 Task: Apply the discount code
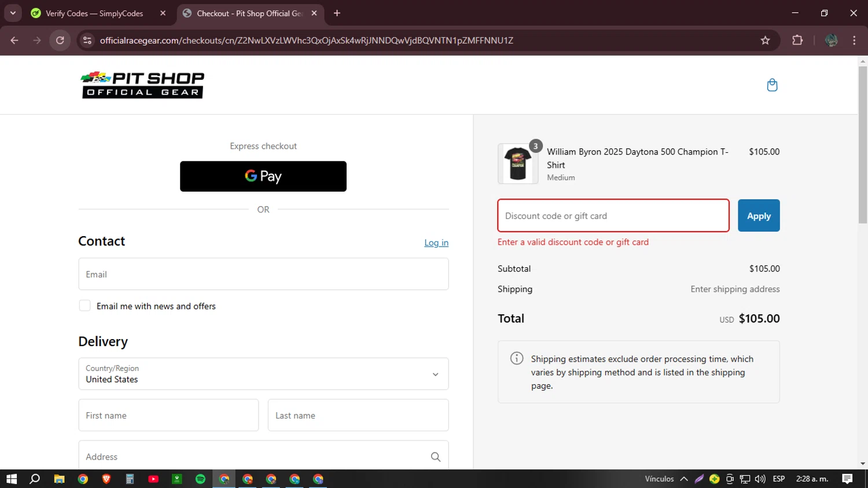click(759, 215)
